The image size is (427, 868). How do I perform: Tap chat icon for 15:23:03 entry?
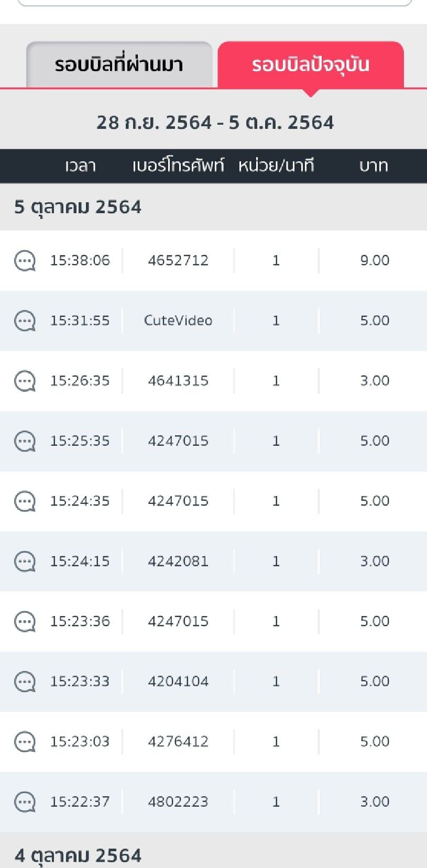(x=25, y=742)
